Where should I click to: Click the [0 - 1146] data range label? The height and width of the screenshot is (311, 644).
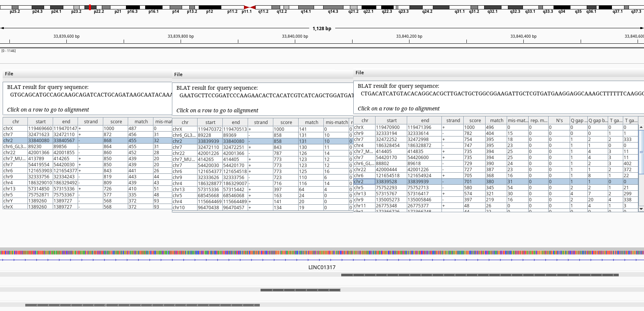pyautogui.click(x=9, y=51)
